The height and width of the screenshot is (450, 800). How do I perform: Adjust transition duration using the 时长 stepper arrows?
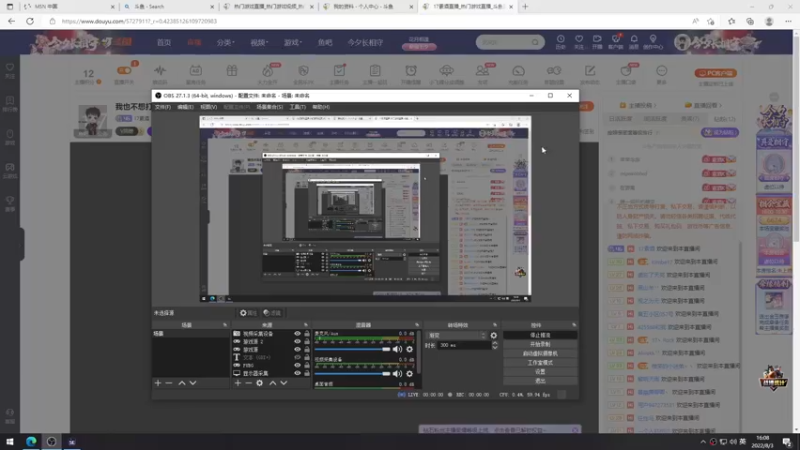click(494, 345)
